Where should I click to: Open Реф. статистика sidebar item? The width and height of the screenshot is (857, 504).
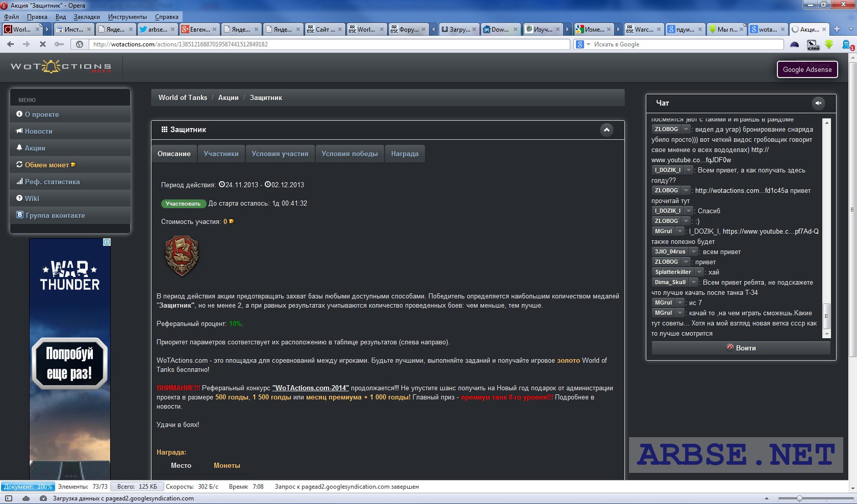[70, 182]
